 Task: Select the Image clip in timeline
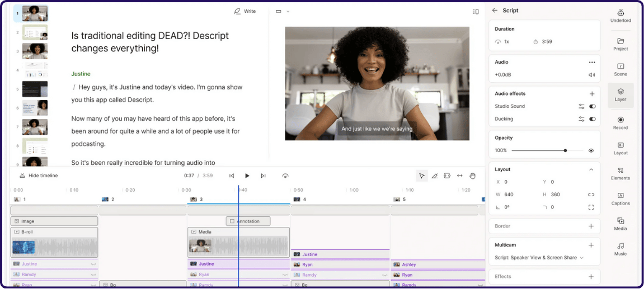(54, 221)
